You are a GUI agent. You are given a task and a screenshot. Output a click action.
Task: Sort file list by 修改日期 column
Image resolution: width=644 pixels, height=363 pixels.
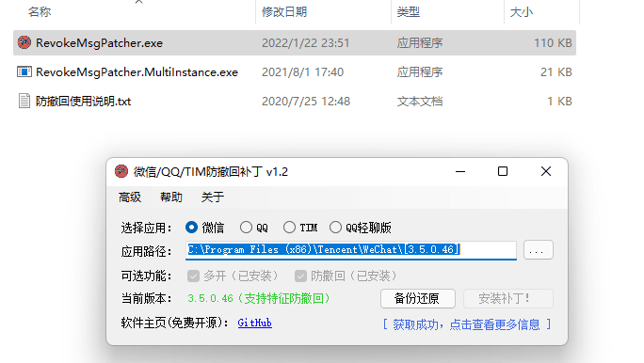[284, 12]
